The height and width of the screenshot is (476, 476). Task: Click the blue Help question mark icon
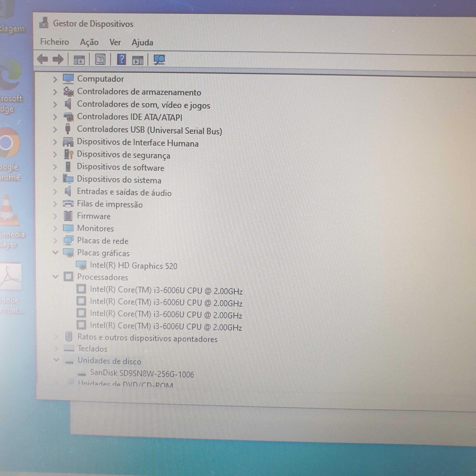tap(122, 59)
